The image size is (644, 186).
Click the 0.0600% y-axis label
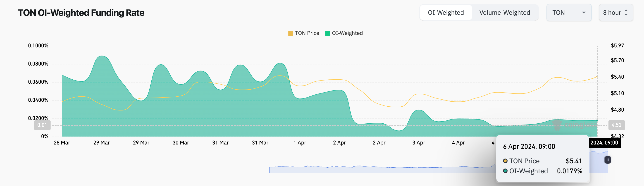pyautogui.click(x=38, y=82)
